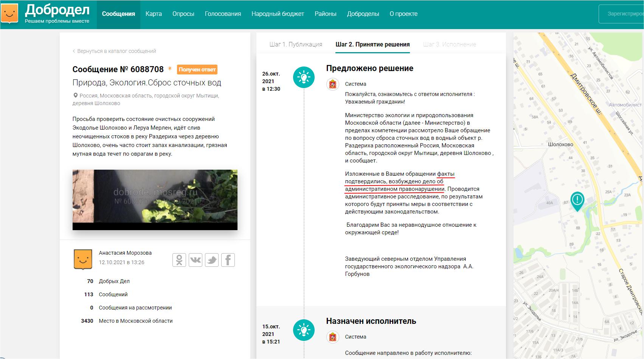The width and height of the screenshot is (644, 359).
Task: Click the signature line А.А. Горбунов
Action: point(409,266)
